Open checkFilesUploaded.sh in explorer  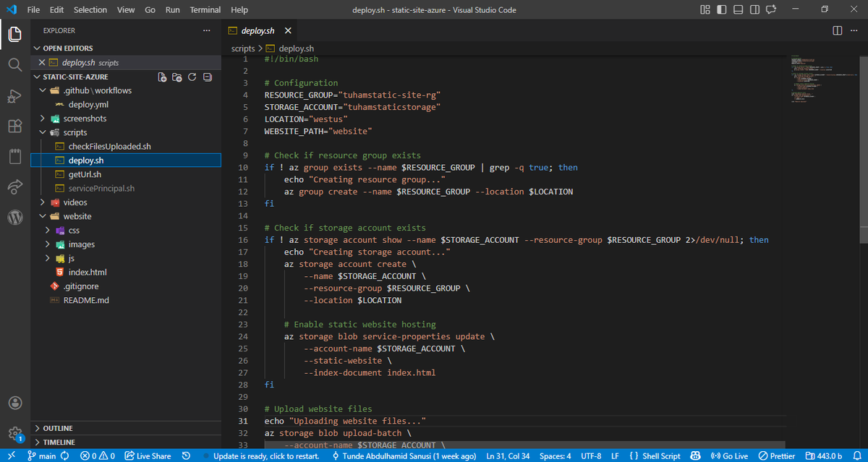click(x=109, y=147)
